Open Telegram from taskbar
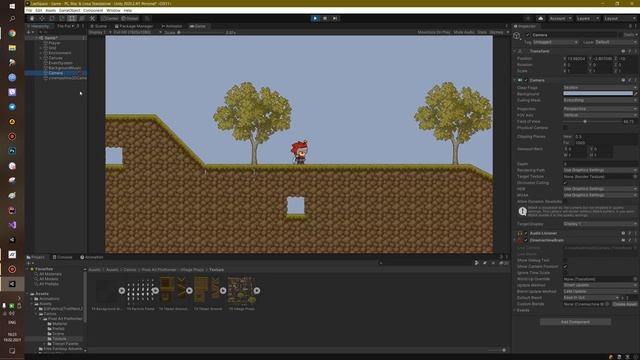 (x=12, y=107)
